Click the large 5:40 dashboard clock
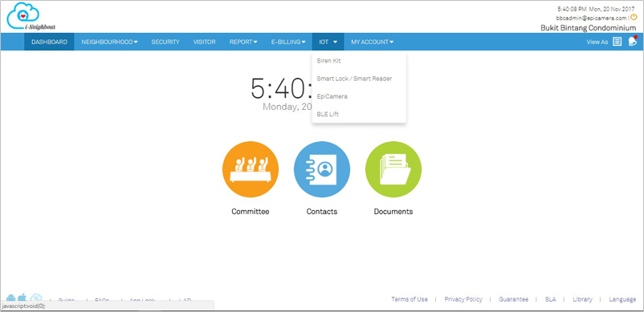644x312 pixels. coord(281,88)
